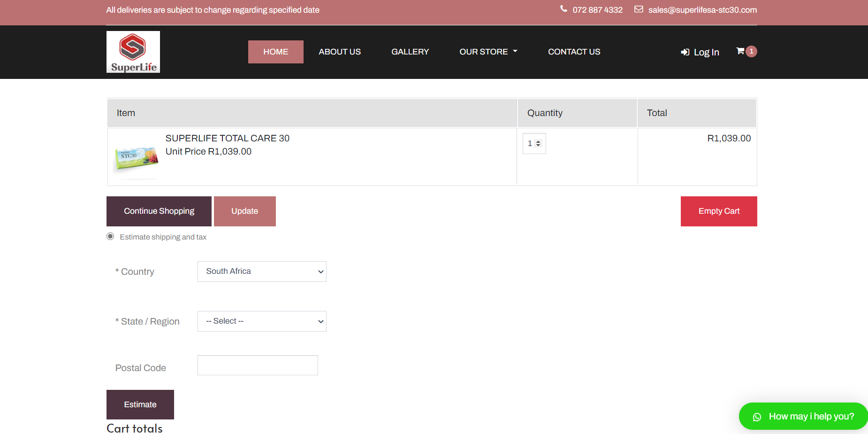Select Estimate shipping and tax radio button
Screen dimensions: 868x434
[110, 236]
